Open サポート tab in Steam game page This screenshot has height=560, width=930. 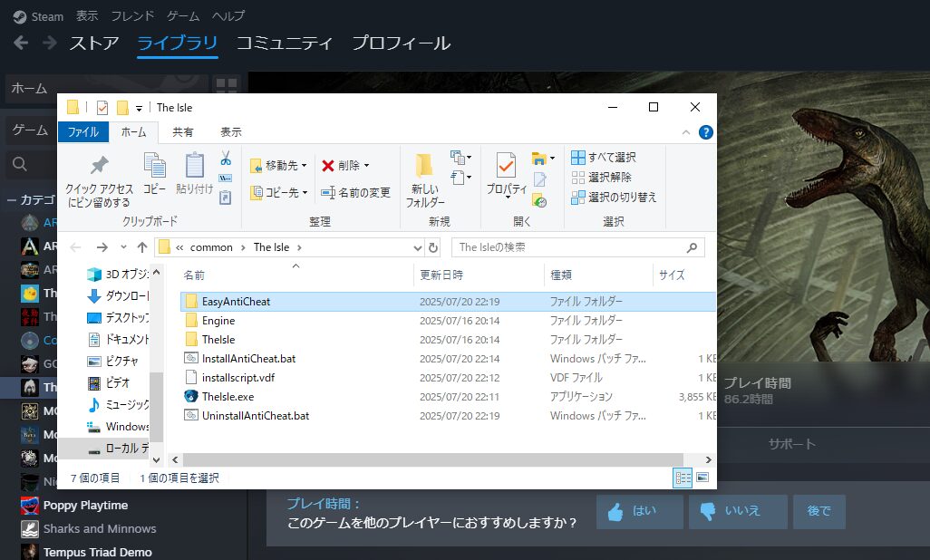tap(792, 444)
